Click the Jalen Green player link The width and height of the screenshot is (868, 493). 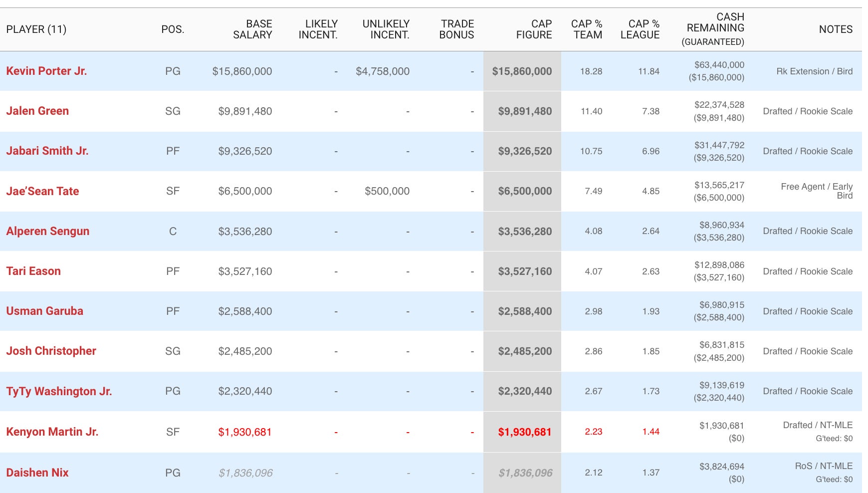click(37, 111)
